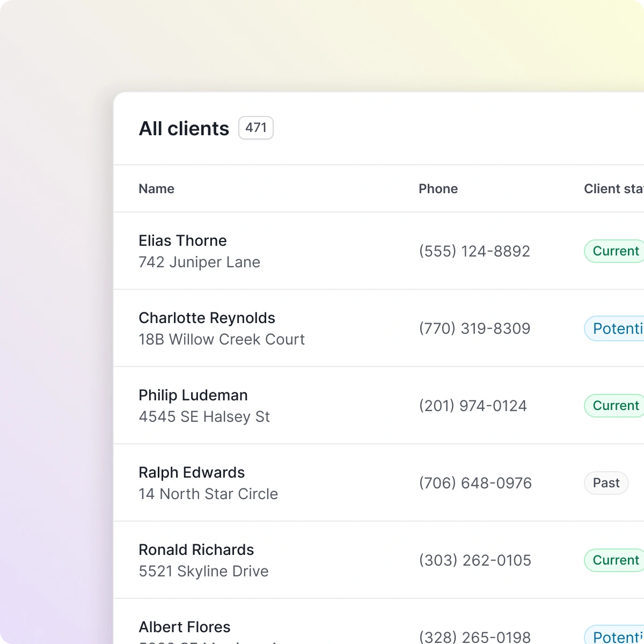Click Albert Flores' phone number
The width and height of the screenshot is (644, 644).
[x=474, y=637]
